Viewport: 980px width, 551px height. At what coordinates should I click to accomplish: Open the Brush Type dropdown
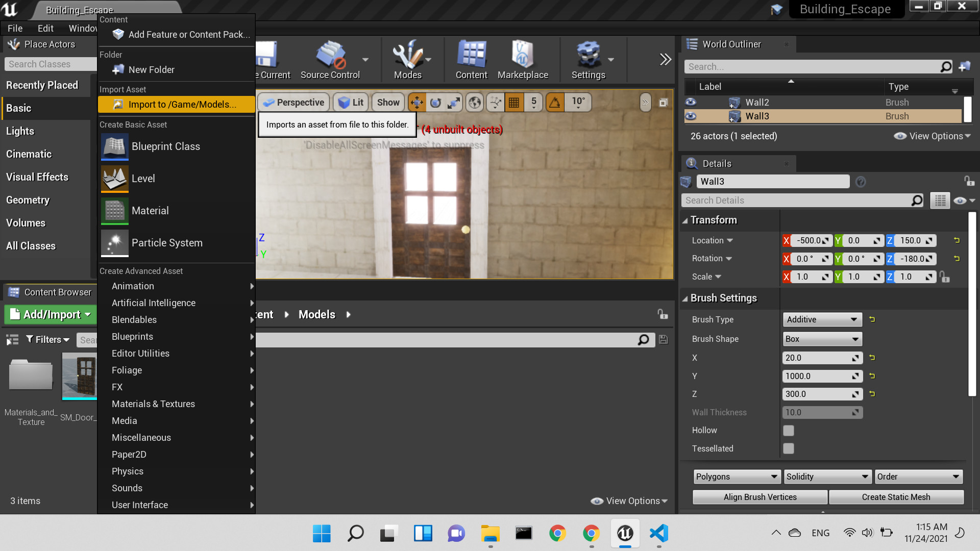pos(822,319)
